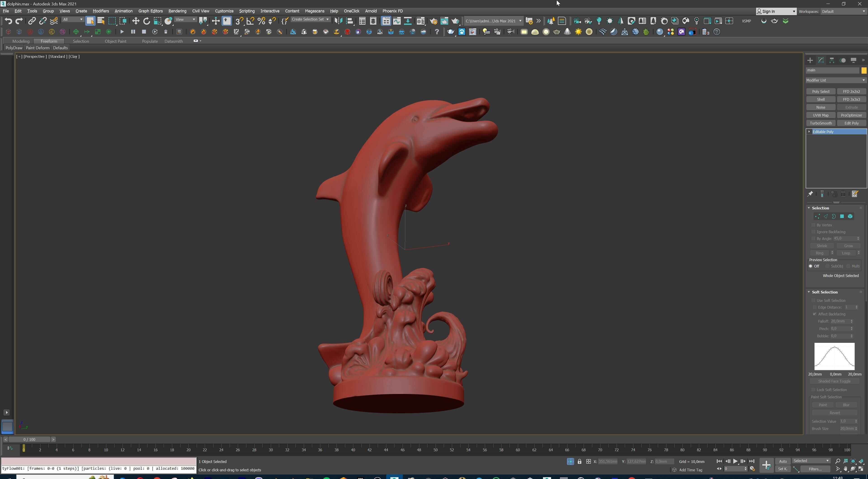This screenshot has height=479, width=868.
Task: Select Off preview selection radio button
Action: coord(810,266)
